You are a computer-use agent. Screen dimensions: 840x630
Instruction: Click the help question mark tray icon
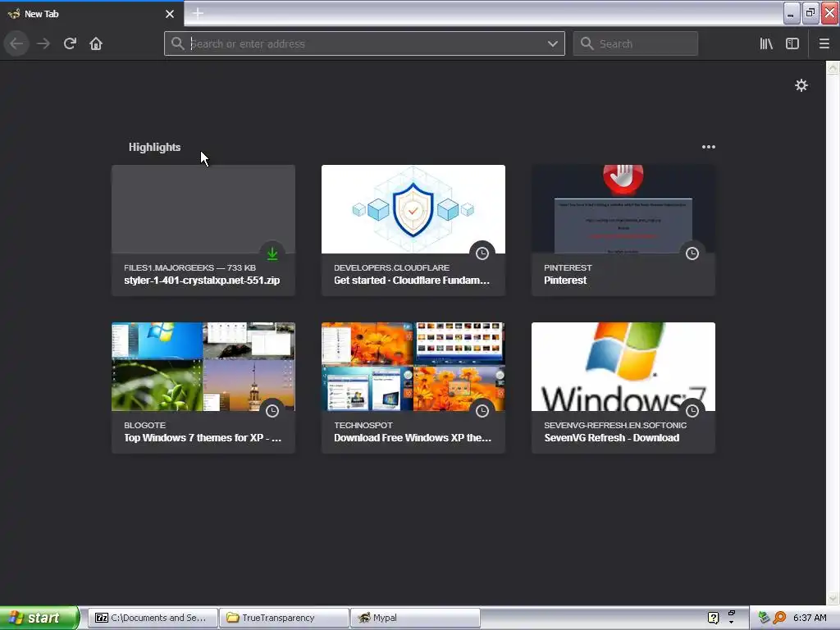point(713,618)
